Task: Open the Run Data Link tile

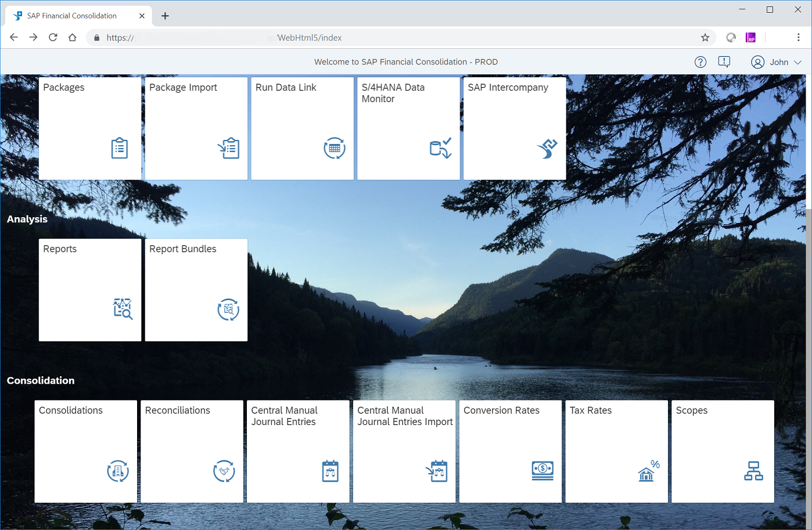Action: (302, 128)
